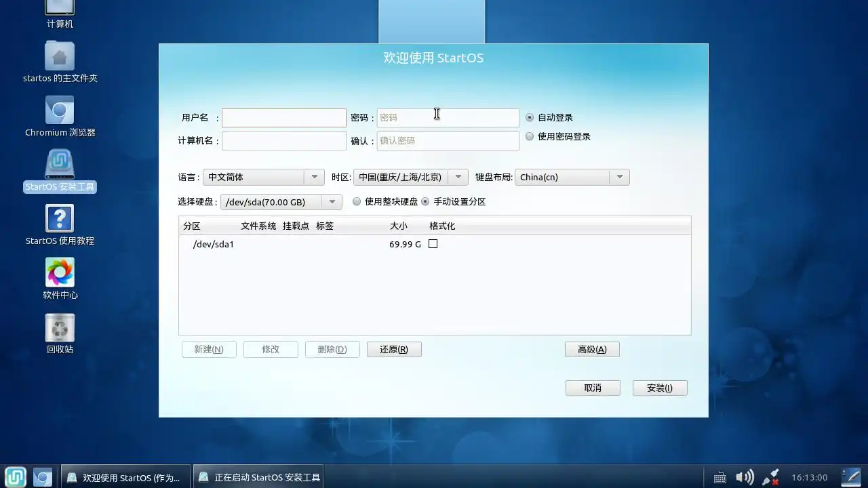Click the 格式化 column header
This screenshot has height=488, width=868.
[442, 226]
